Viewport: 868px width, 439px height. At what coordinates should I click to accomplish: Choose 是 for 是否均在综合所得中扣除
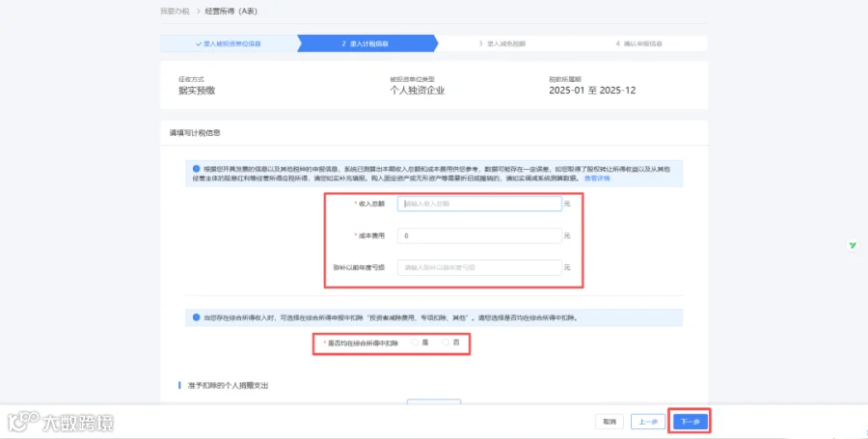415,343
